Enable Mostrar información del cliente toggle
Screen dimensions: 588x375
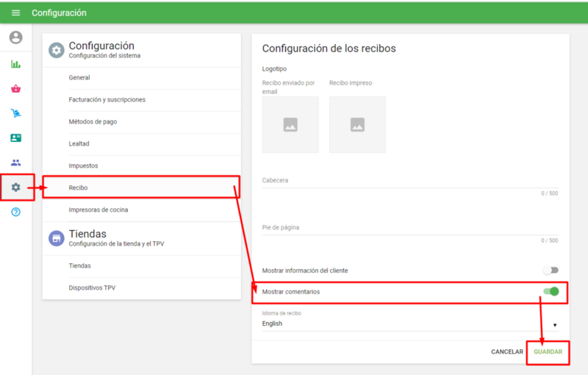[x=551, y=271]
